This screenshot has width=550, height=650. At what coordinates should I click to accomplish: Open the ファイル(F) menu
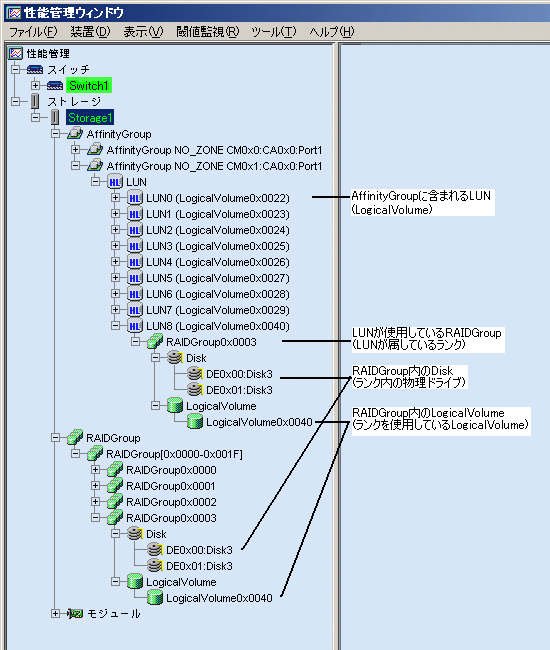(x=33, y=32)
